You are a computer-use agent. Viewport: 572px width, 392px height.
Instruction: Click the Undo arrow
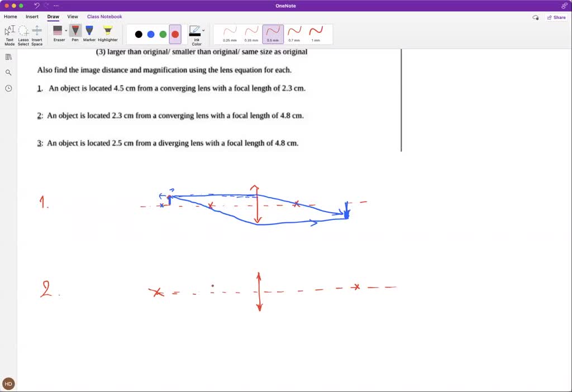tap(37, 5)
